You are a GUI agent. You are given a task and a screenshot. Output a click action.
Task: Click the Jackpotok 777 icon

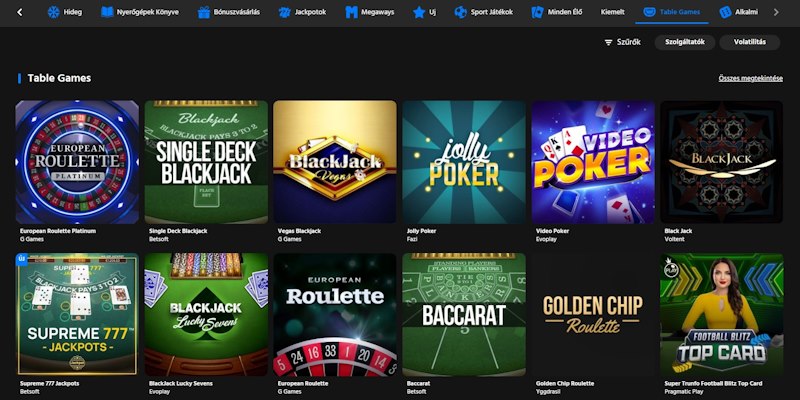point(285,12)
